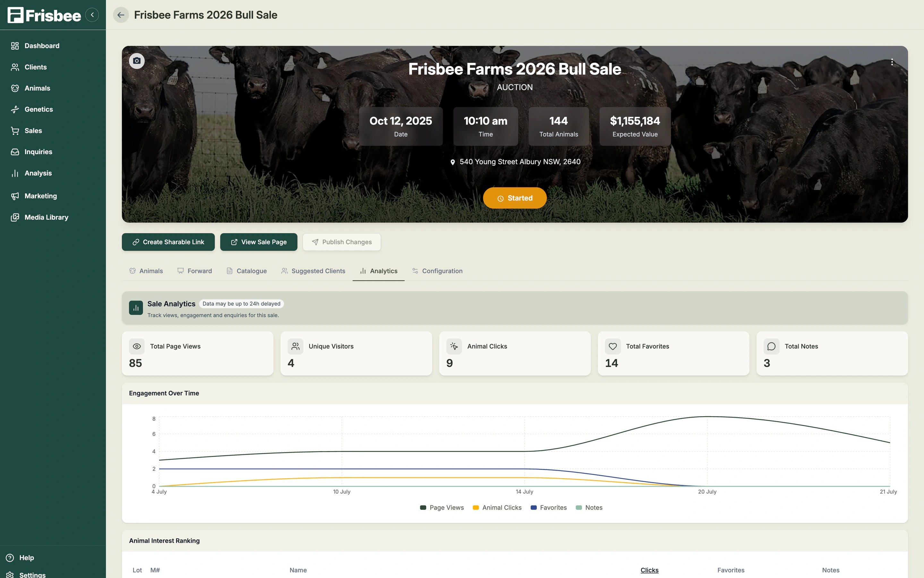Click the 'Data may be up to 24h delayed' badge
This screenshot has width=924, height=578.
click(x=241, y=304)
